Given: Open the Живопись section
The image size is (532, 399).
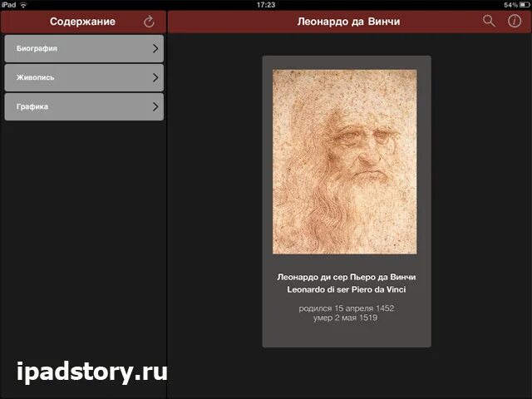Looking at the screenshot, I should [84, 77].
